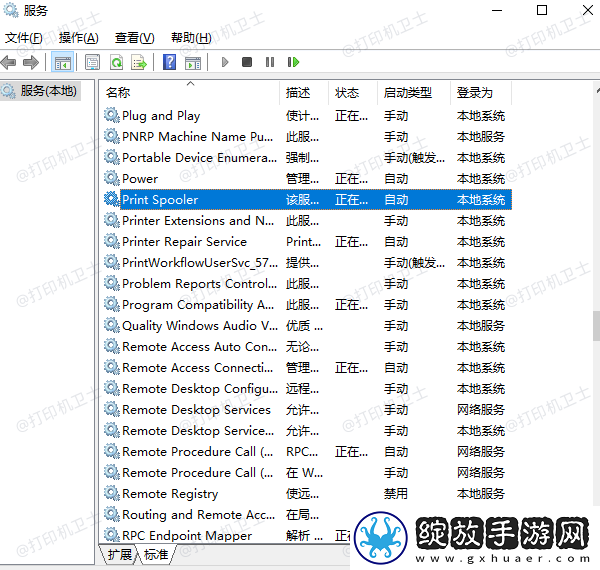Select Remote Access Connecti... service
Screen dimensions: 600x570
(307, 368)
